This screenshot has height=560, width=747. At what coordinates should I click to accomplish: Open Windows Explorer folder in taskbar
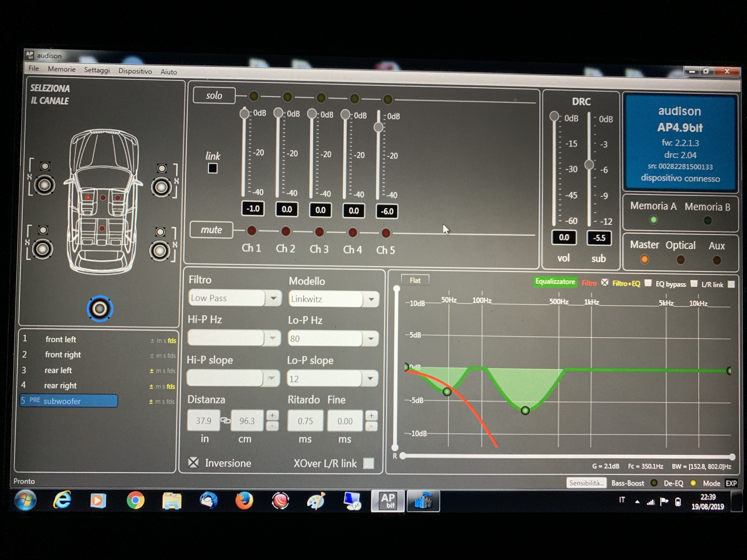coord(172,501)
